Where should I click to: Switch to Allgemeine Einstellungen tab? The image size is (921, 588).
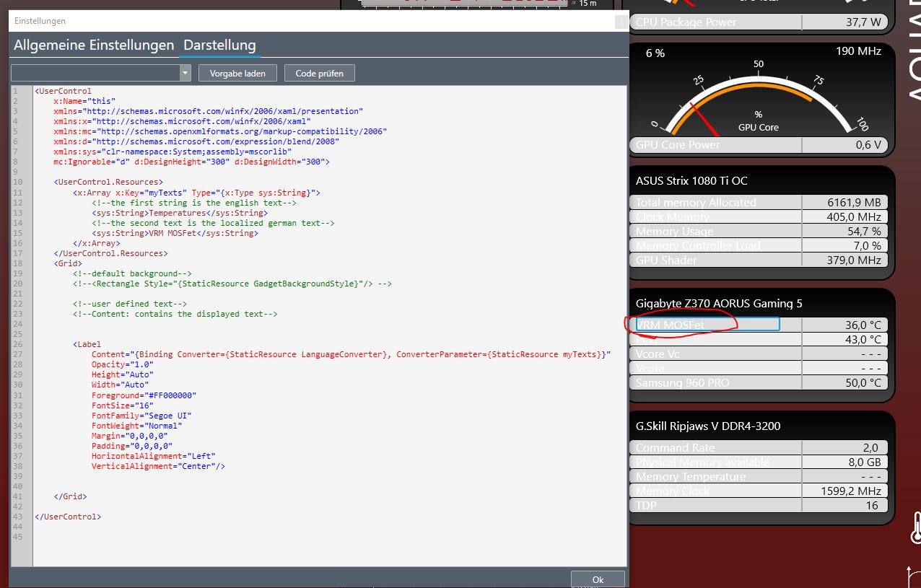pos(94,45)
